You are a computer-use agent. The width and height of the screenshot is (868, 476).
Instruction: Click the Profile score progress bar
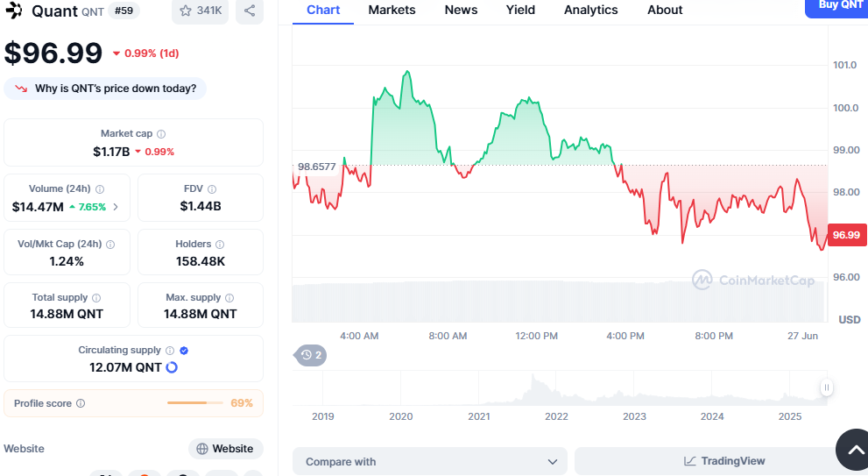tap(194, 403)
